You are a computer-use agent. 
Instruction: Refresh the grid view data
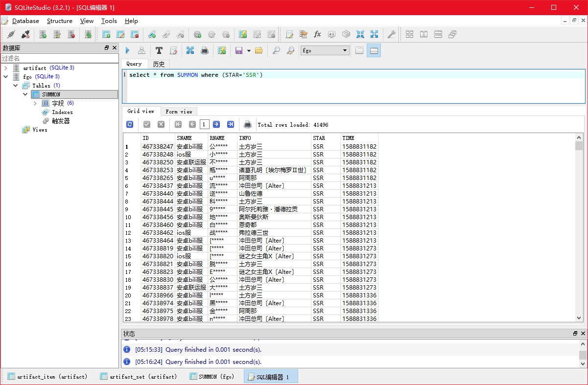pyautogui.click(x=130, y=124)
